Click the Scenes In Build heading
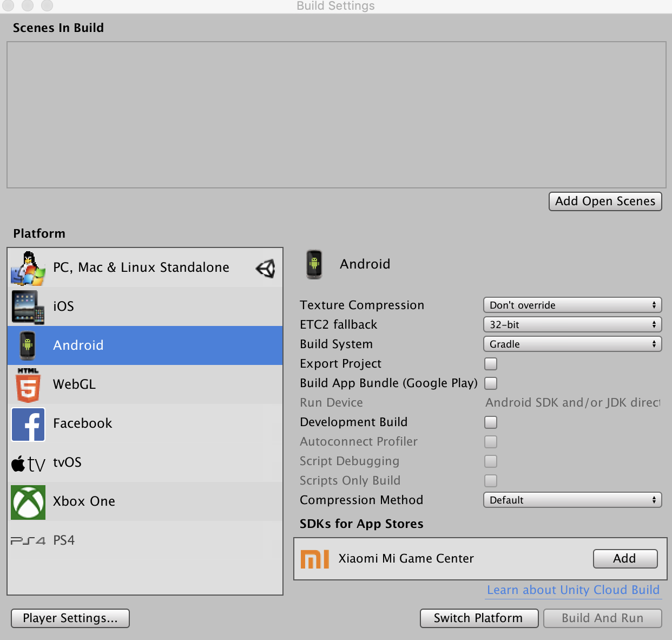This screenshot has height=640, width=672. pyautogui.click(x=58, y=28)
